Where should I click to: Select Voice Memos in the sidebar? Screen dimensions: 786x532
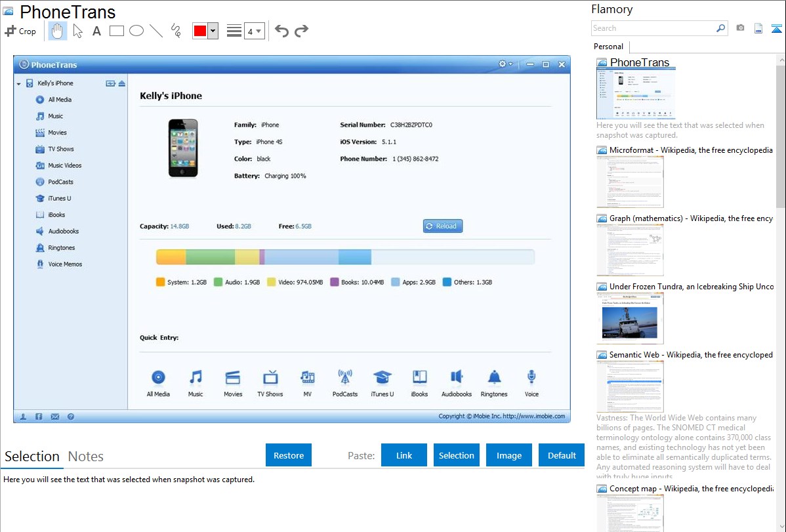(58, 264)
